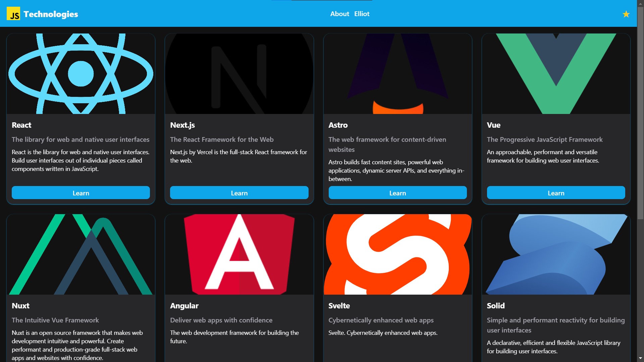Screen dimensions: 644x362
Task: Click Learn under the Vue card
Action: (x=556, y=193)
